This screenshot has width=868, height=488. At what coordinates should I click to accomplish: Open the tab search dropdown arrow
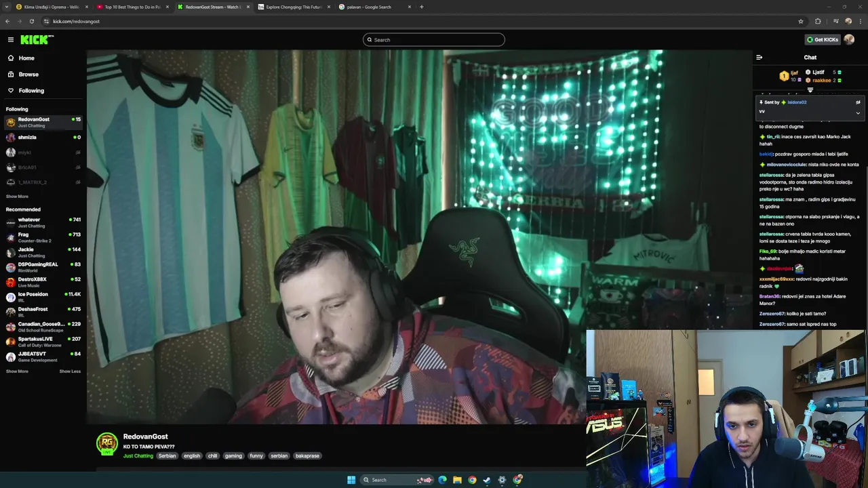pyautogui.click(x=6, y=7)
